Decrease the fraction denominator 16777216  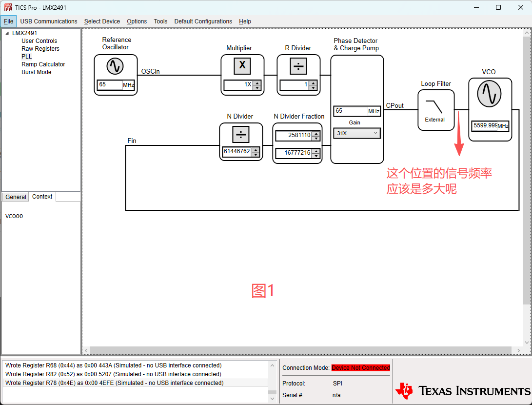[x=316, y=156]
